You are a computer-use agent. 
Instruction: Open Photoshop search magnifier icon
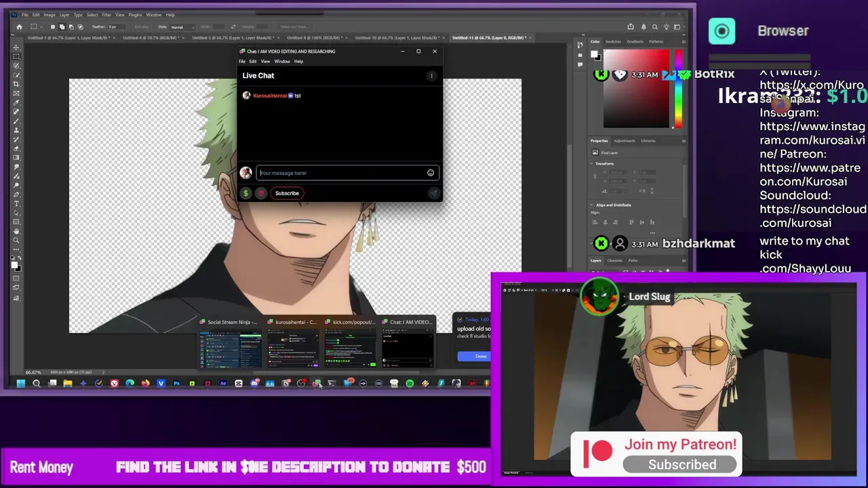pos(655,27)
